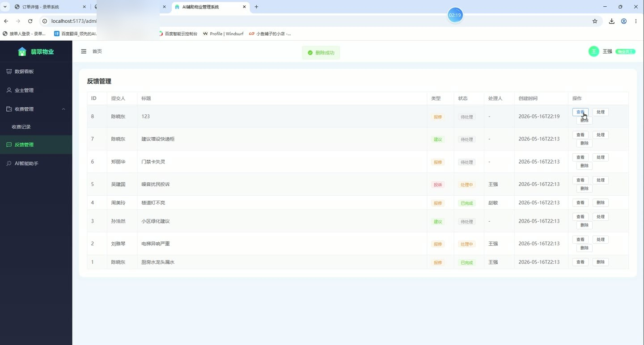Screen dimensions: 644x345
Task: Switch to the 订单详情 - 录单系统 browser tab
Action: coord(49,7)
